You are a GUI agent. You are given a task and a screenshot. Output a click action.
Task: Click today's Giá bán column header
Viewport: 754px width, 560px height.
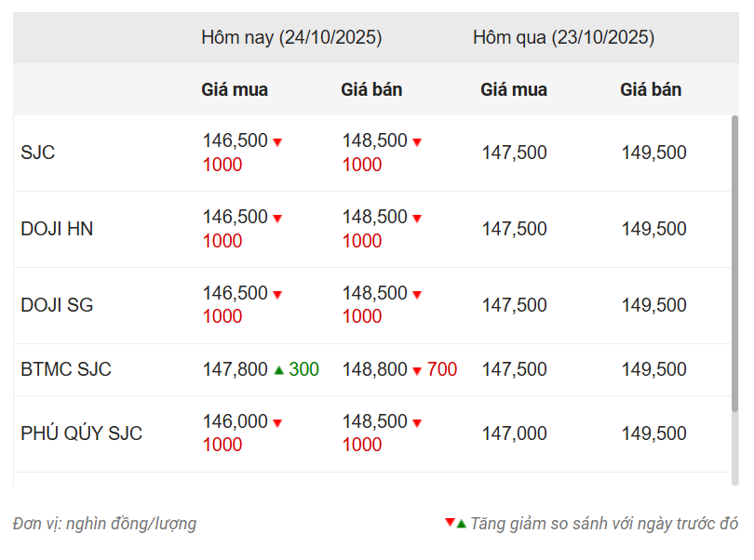(x=371, y=90)
